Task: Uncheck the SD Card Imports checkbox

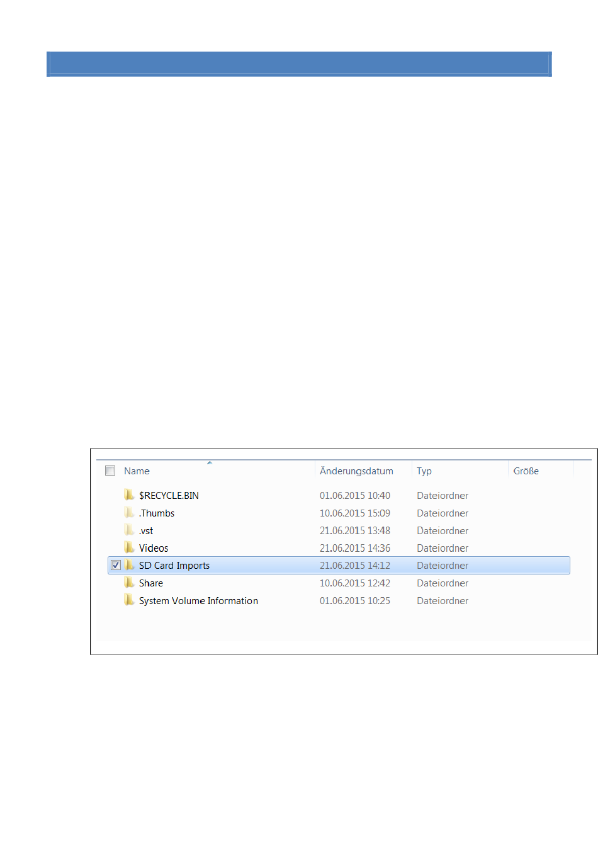Action: click(x=116, y=565)
